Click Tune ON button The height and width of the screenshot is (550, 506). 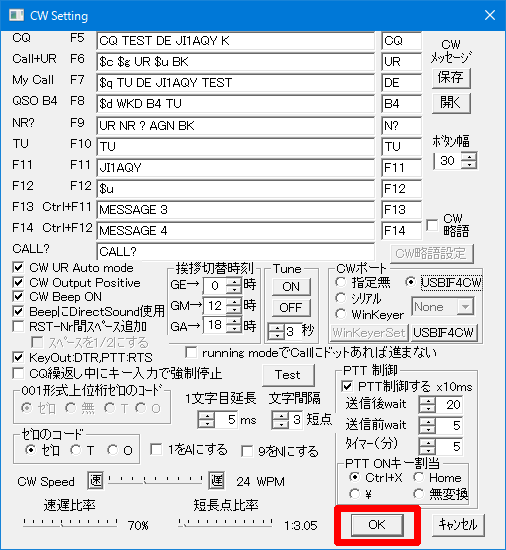(291, 287)
